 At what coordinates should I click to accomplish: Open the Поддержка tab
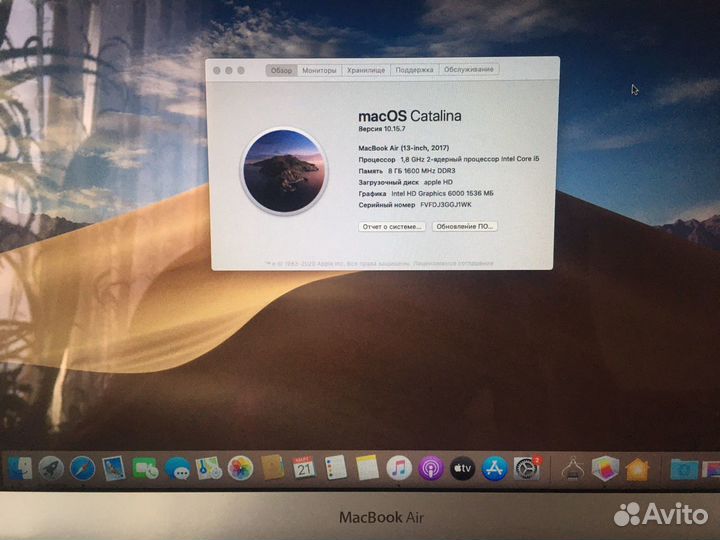(414, 70)
